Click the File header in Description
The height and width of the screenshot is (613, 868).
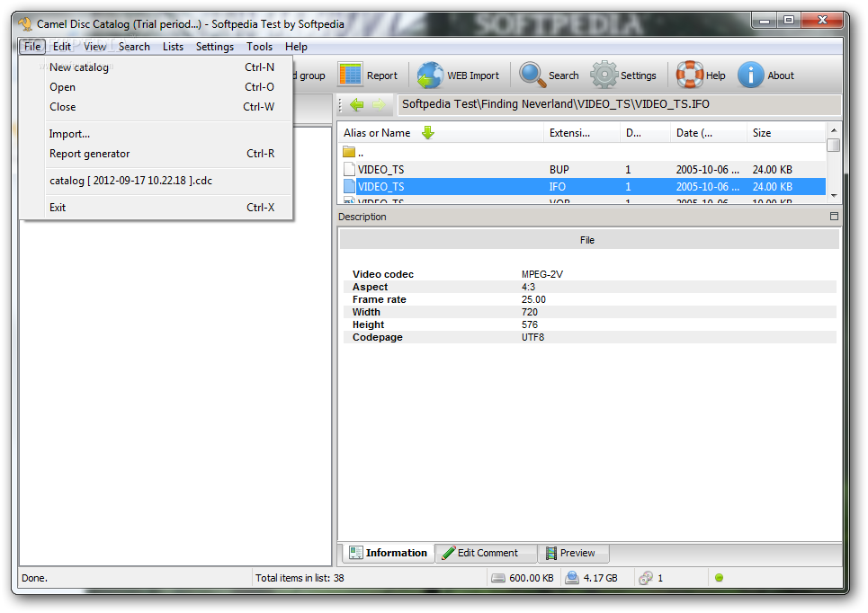click(589, 240)
